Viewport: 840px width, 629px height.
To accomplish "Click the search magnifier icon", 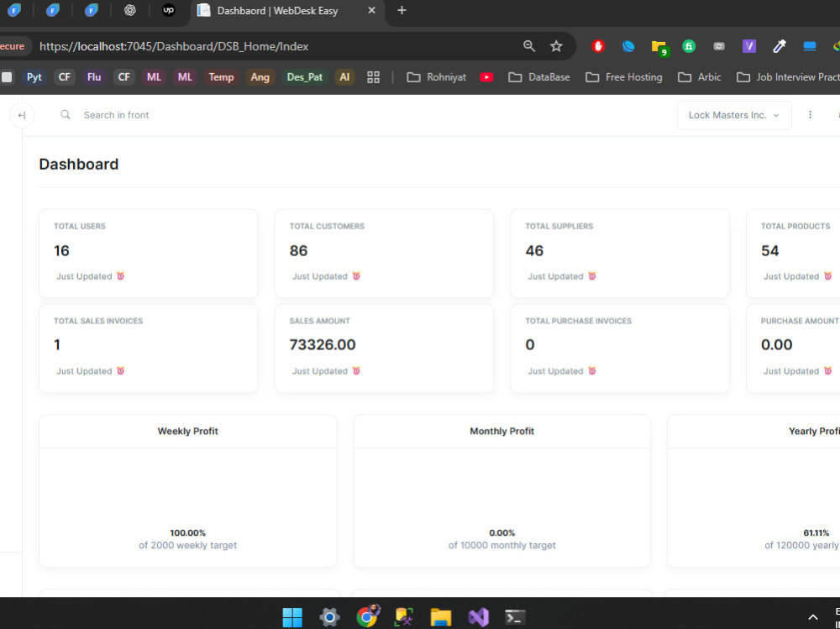I will pyautogui.click(x=66, y=115).
